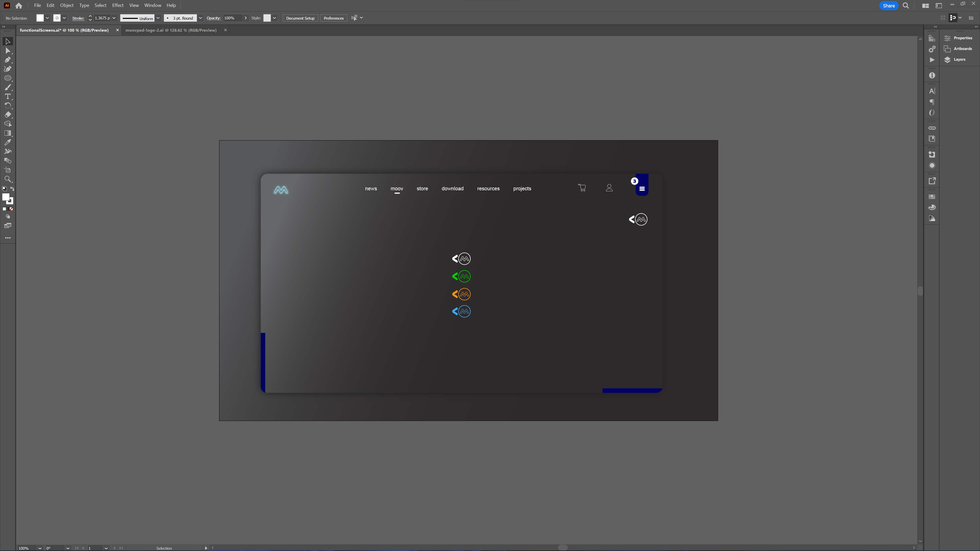Open the Links panel icon
Image resolution: width=980 pixels, height=551 pixels.
932,128
